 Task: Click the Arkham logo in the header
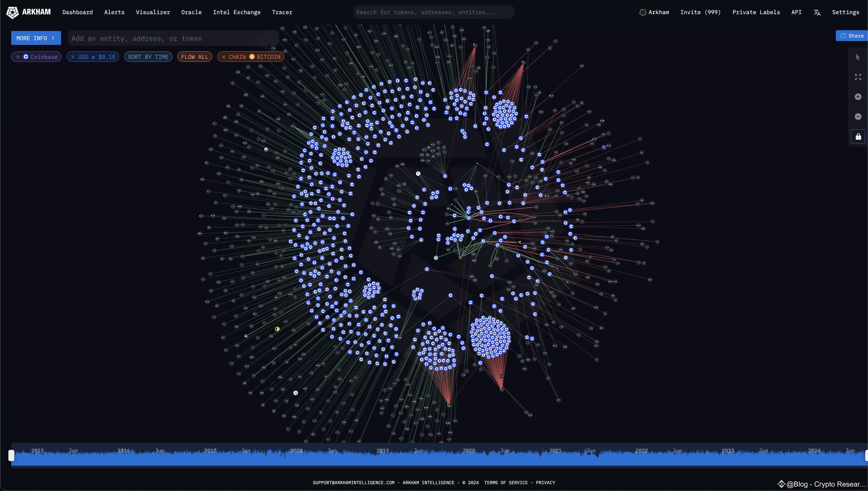[28, 12]
